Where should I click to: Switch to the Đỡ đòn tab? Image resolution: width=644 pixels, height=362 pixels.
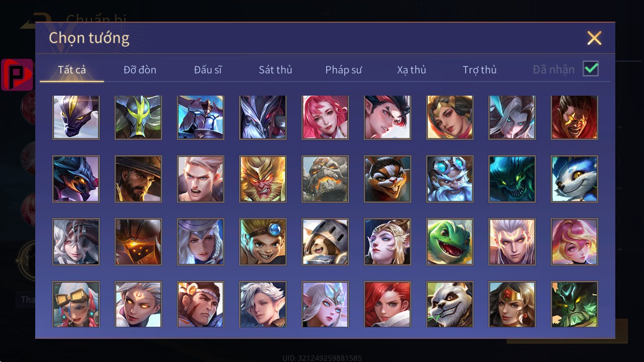[x=140, y=69]
